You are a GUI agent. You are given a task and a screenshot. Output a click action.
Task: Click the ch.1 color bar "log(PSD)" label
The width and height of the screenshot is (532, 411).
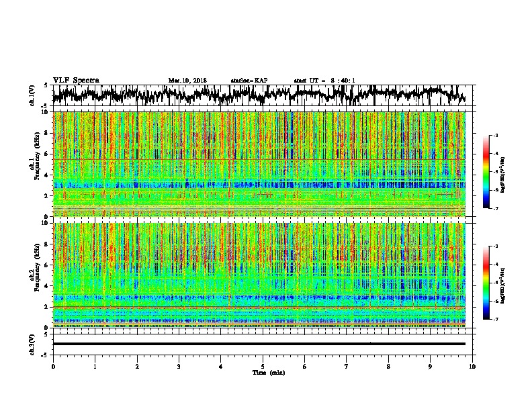pyautogui.click(x=503, y=175)
